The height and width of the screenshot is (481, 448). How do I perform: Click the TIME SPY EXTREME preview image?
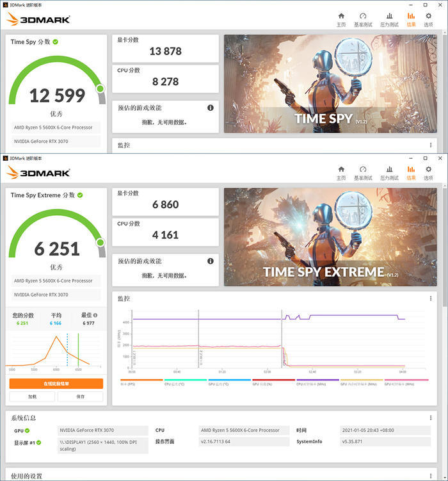point(330,237)
